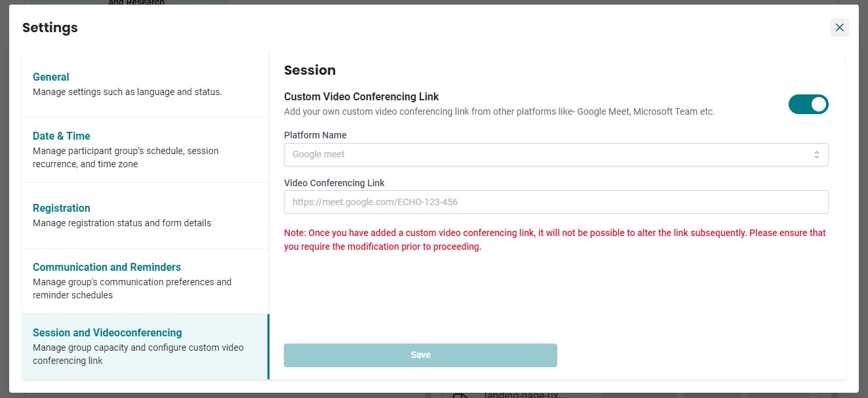Click the Settings dialog title
Image resolution: width=868 pixels, height=398 pixels.
point(50,28)
